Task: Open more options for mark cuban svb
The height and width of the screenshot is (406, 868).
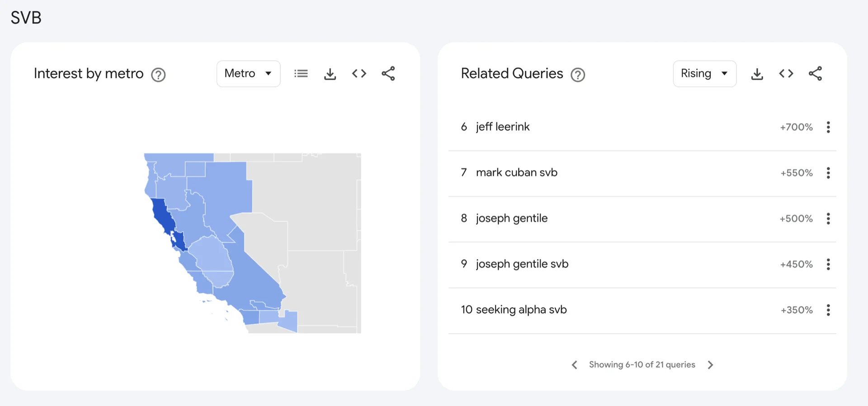Action: [x=828, y=173]
